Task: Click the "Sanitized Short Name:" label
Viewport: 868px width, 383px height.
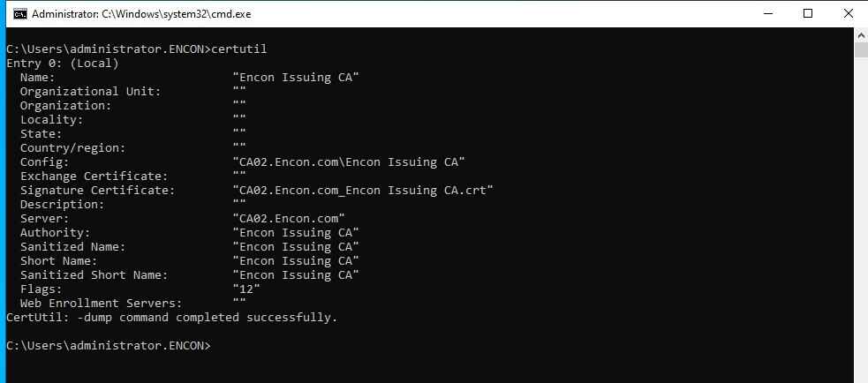Action: click(x=94, y=275)
